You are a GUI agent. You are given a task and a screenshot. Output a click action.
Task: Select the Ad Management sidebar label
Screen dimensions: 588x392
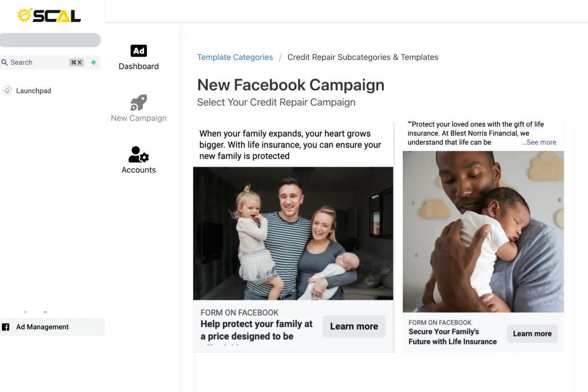click(x=43, y=327)
